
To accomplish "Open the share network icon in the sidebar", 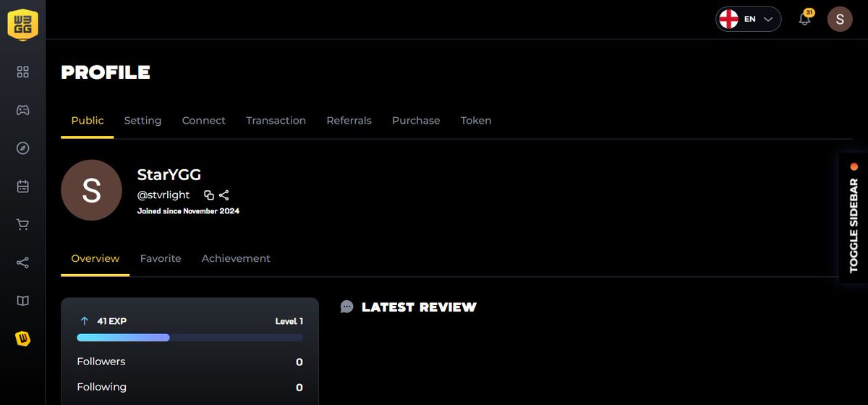I will tap(22, 263).
